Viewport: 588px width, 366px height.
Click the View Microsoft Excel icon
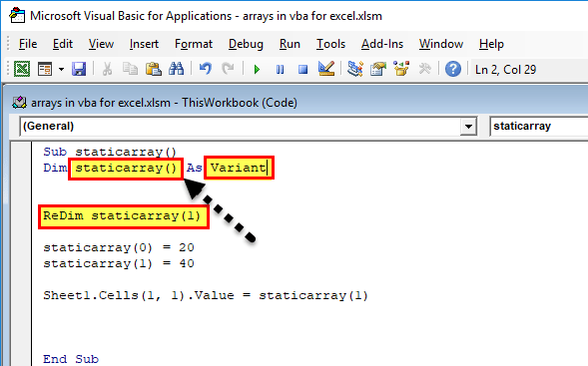22,69
